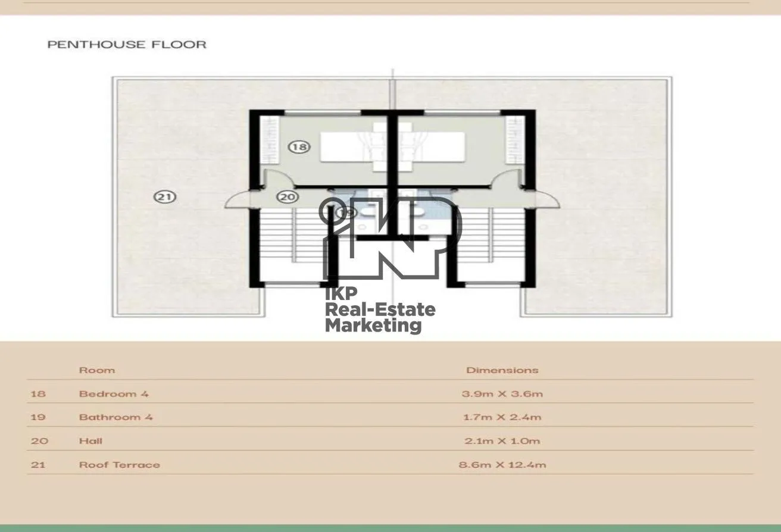Select room marker 20 in the hall

click(x=288, y=196)
